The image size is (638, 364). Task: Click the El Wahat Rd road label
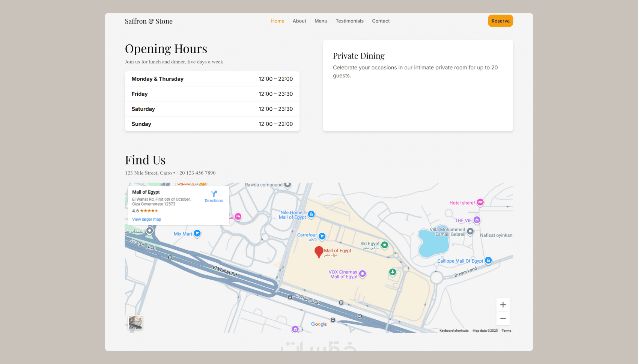coord(225,271)
